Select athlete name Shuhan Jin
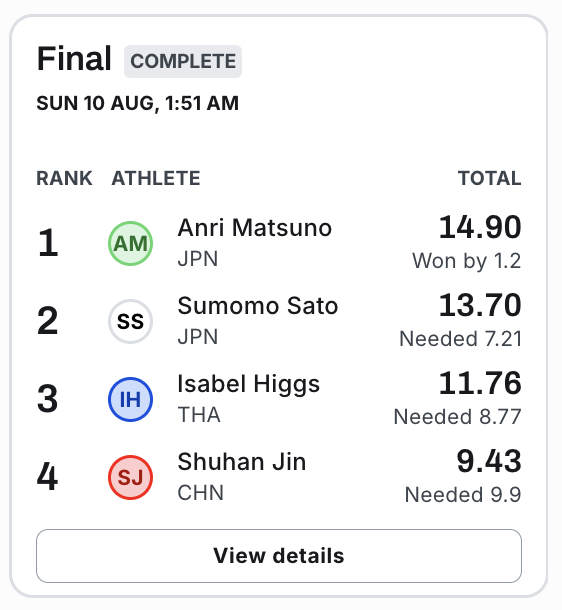This screenshot has width=562, height=610. pos(242,462)
